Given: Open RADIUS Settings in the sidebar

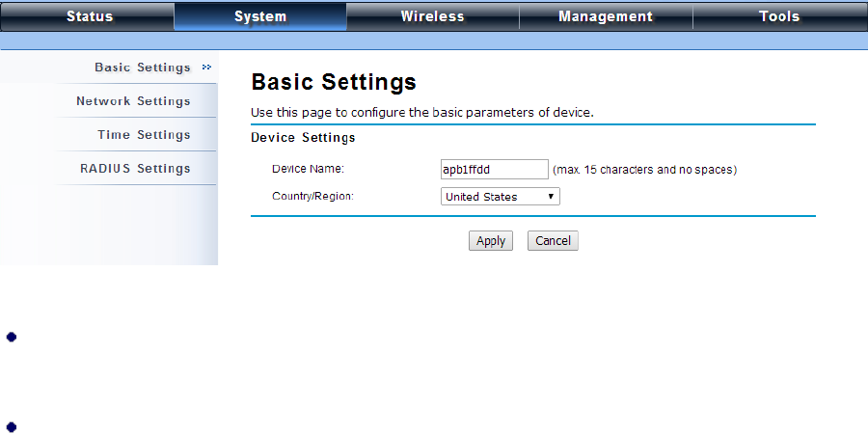Looking at the screenshot, I should coord(135,169).
